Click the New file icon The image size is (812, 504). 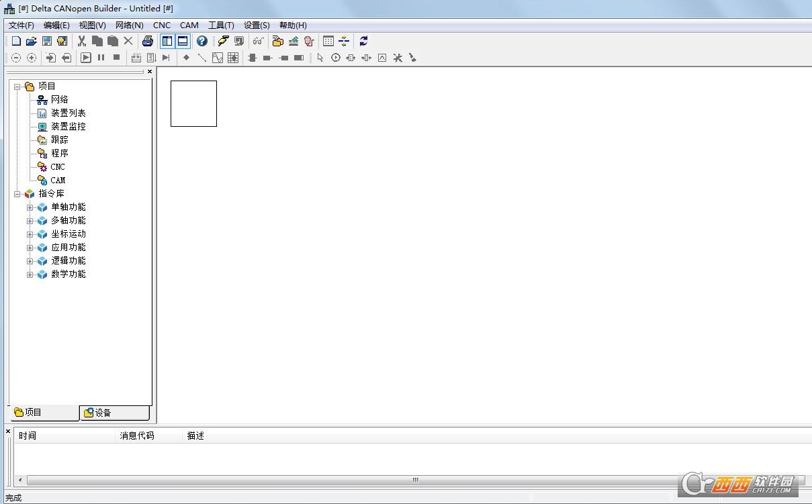16,42
